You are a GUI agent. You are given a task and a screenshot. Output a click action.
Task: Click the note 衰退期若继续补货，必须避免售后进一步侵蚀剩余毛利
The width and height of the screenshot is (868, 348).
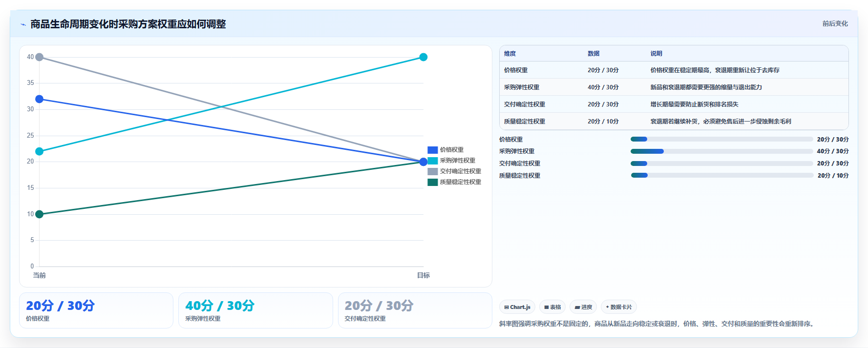[x=720, y=122]
